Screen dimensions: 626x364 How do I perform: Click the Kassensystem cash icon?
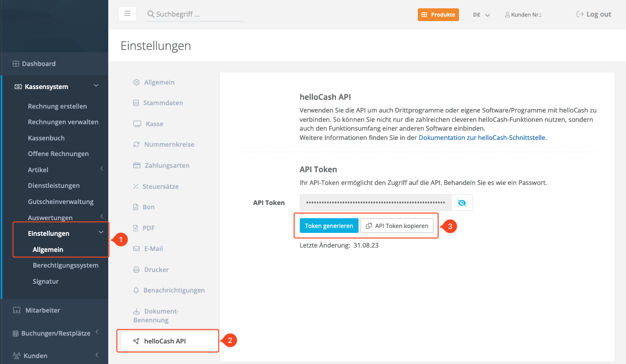pos(18,87)
